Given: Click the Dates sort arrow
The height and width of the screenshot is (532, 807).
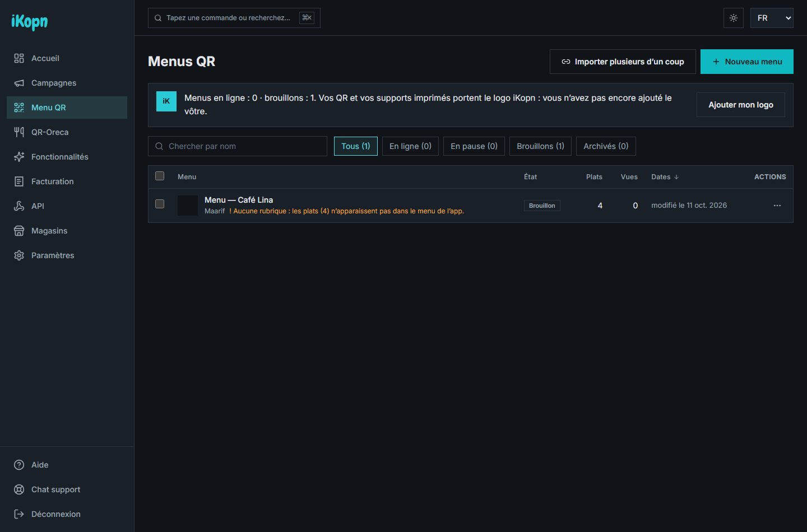Looking at the screenshot, I should click(x=676, y=177).
